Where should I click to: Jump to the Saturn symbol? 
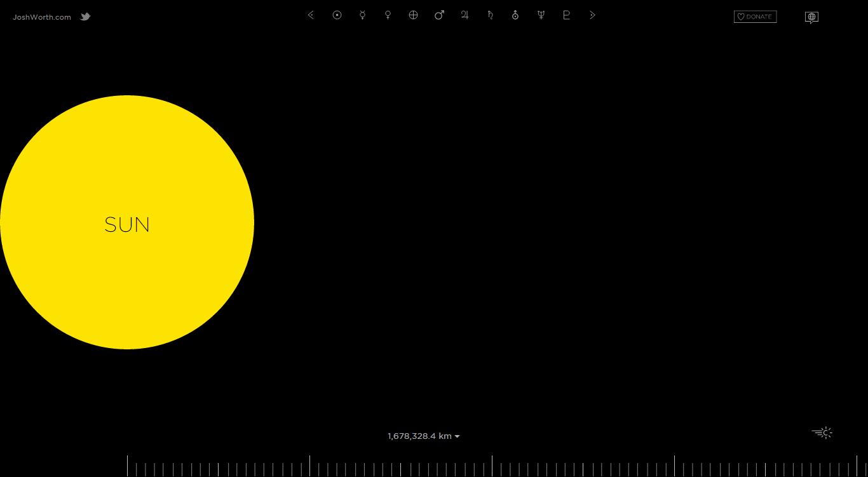(x=490, y=15)
